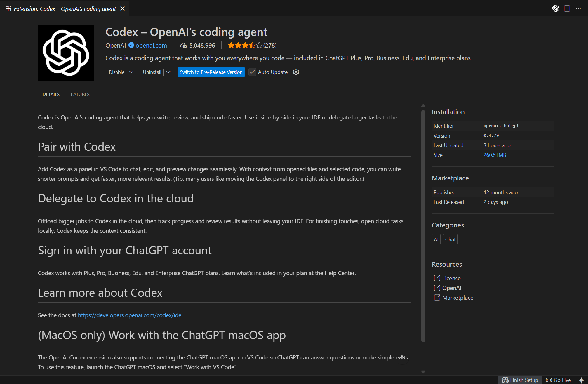Image resolution: width=588 pixels, height=384 pixels.
Task: Expand the Disable dropdown arrow
Action: [131, 72]
